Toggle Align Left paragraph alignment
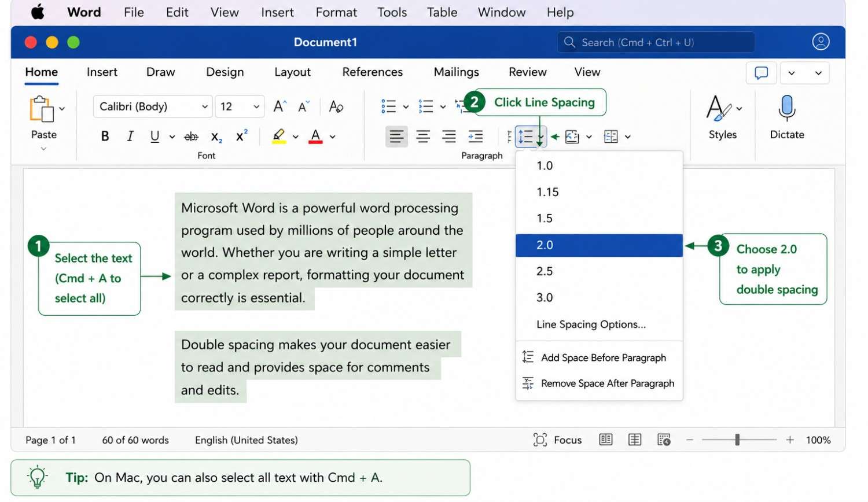Screen dimensions: 868x502 (396, 136)
